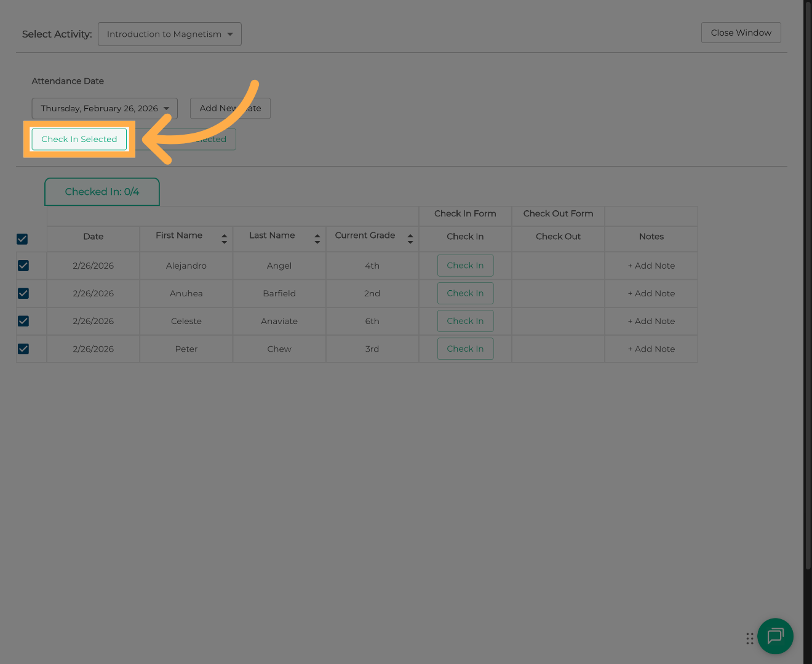Image resolution: width=812 pixels, height=664 pixels.
Task: Uncheck the checkbox for Alejandro Angel
Action: pos(23,266)
